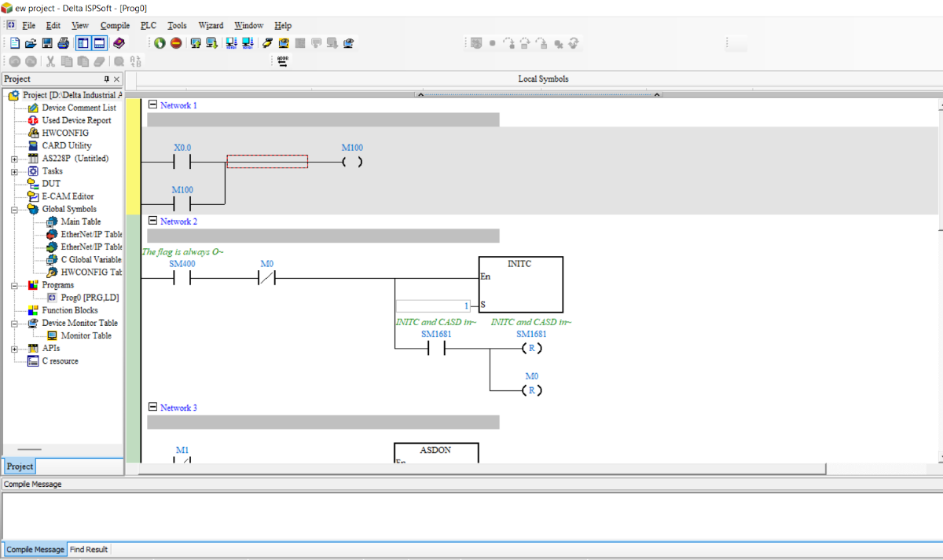Click the greyed-out Cut scissors icon
Viewport: 943px width, 560px height.
click(51, 60)
